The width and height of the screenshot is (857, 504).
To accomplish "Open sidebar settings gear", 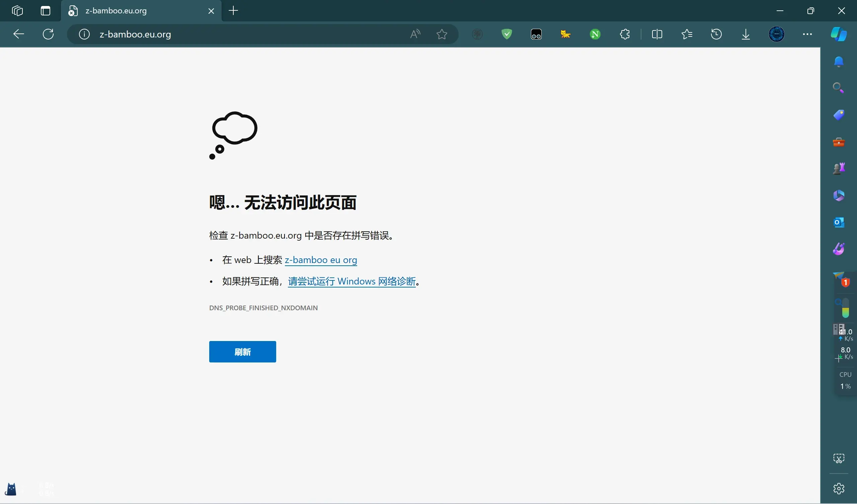I will coord(839,488).
